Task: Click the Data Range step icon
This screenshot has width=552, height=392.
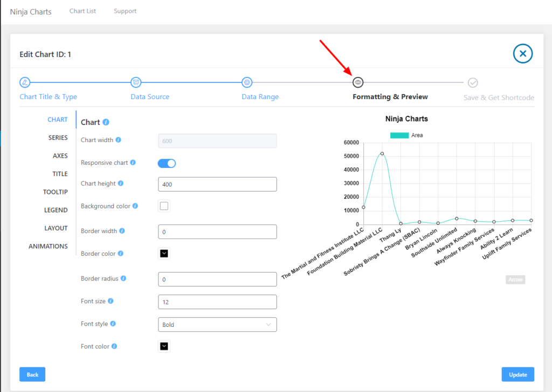Action: click(247, 82)
